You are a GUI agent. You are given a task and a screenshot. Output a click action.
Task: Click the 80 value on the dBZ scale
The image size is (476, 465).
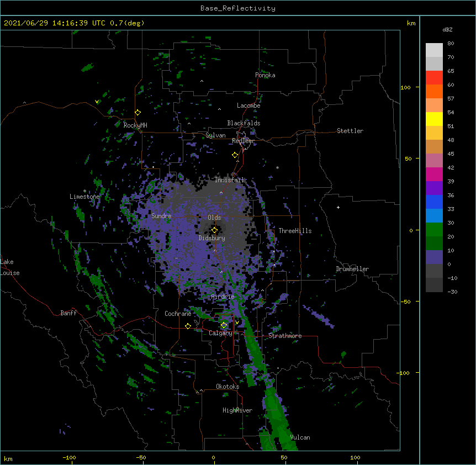[x=451, y=44]
